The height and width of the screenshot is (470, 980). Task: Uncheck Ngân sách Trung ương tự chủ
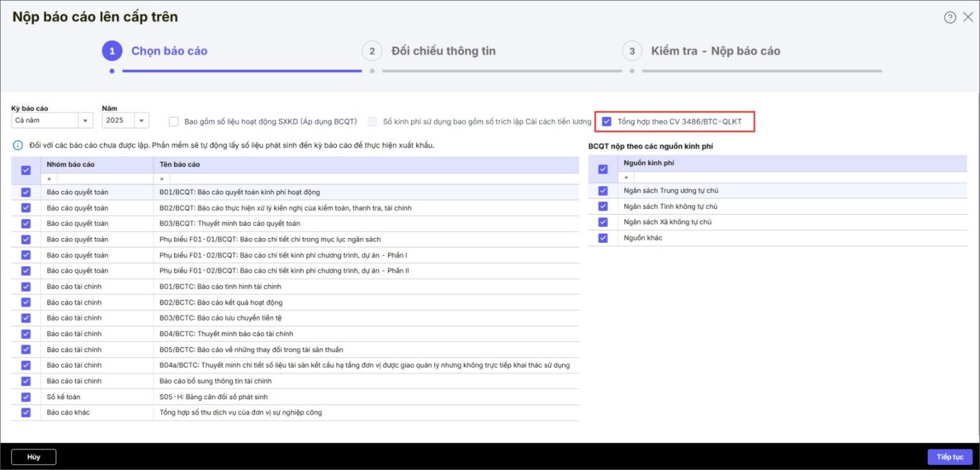click(603, 190)
